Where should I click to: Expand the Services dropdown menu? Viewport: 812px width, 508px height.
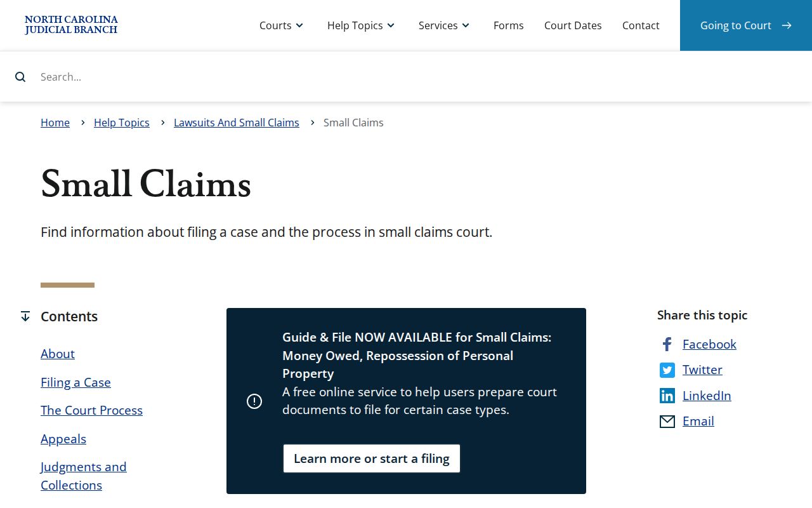(x=444, y=25)
